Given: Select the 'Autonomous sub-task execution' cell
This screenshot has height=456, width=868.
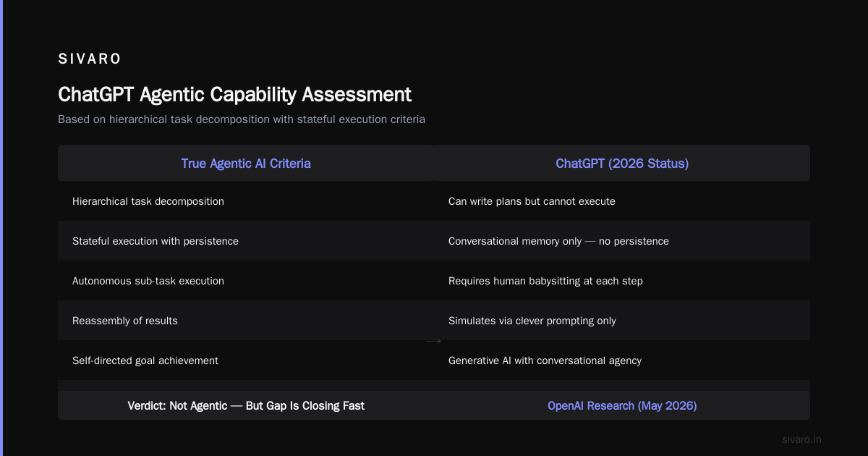Looking at the screenshot, I should tap(246, 281).
